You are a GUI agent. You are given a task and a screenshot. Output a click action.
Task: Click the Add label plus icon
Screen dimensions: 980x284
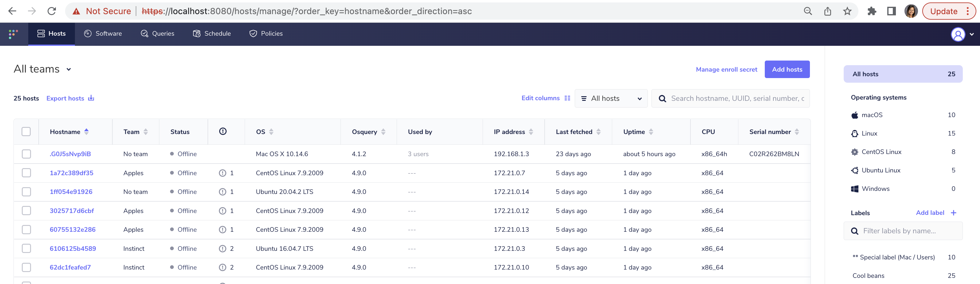(x=953, y=213)
